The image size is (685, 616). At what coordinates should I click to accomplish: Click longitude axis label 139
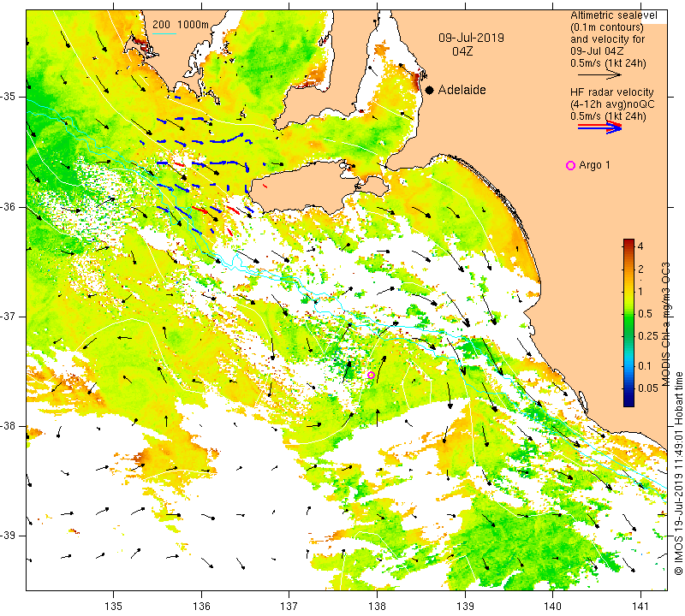465,607
